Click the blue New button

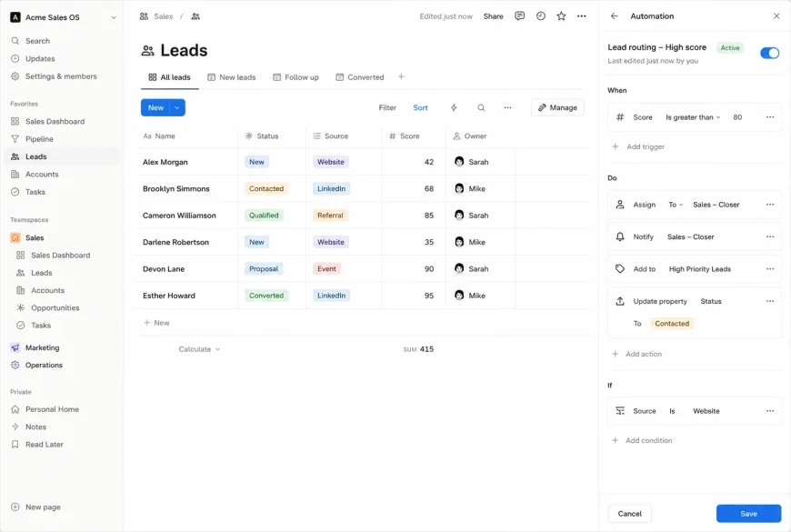pyautogui.click(x=155, y=107)
